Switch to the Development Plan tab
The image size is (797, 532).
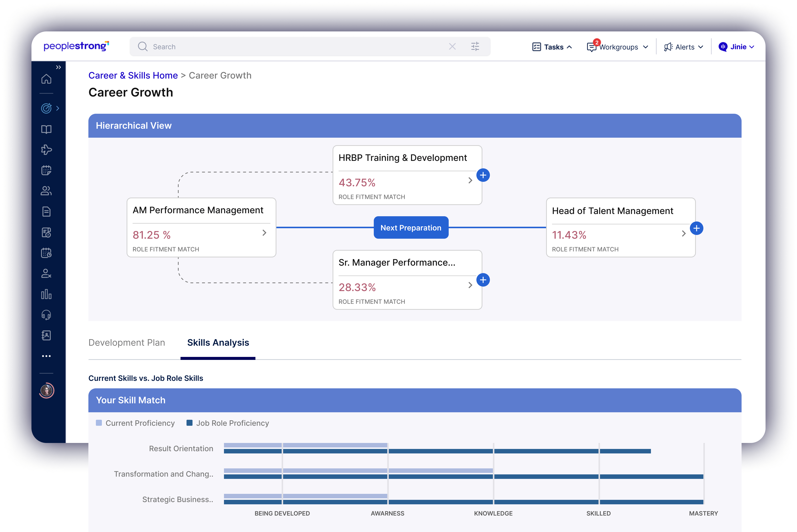127,343
